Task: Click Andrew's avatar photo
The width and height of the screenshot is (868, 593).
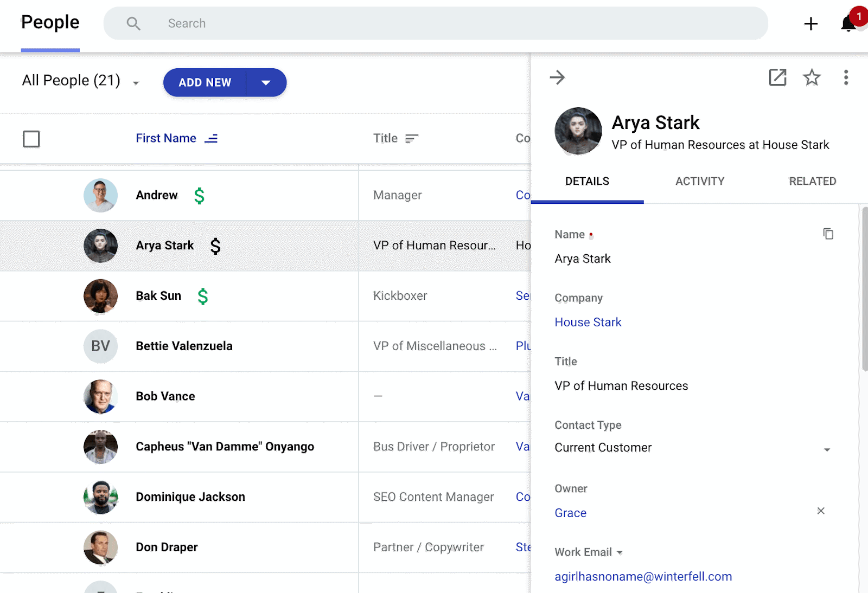Action: pos(100,195)
